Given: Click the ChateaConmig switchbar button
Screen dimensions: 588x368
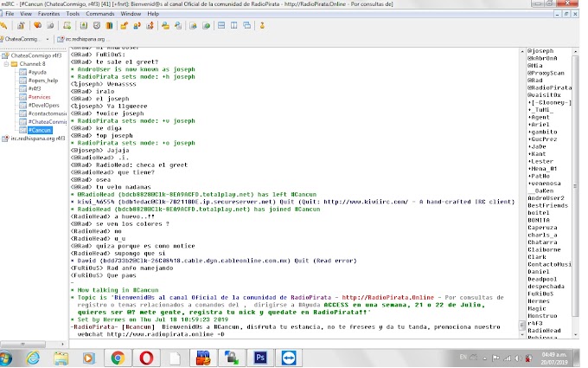Looking at the screenshot, I should [x=22, y=39].
